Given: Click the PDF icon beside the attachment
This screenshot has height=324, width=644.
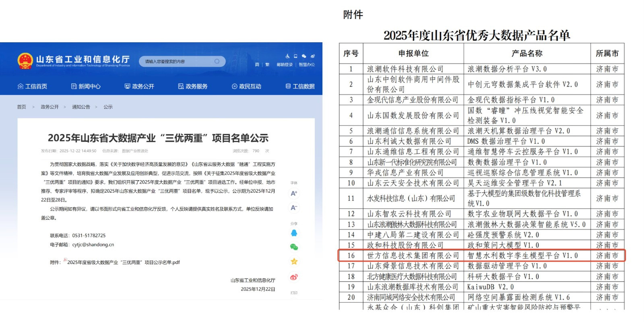Looking at the screenshot, I should click(65, 260).
